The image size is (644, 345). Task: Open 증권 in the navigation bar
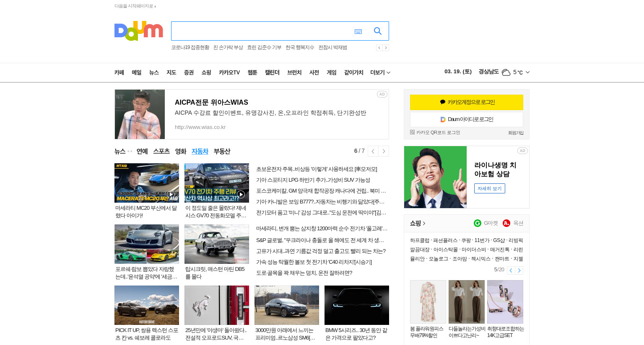(189, 72)
